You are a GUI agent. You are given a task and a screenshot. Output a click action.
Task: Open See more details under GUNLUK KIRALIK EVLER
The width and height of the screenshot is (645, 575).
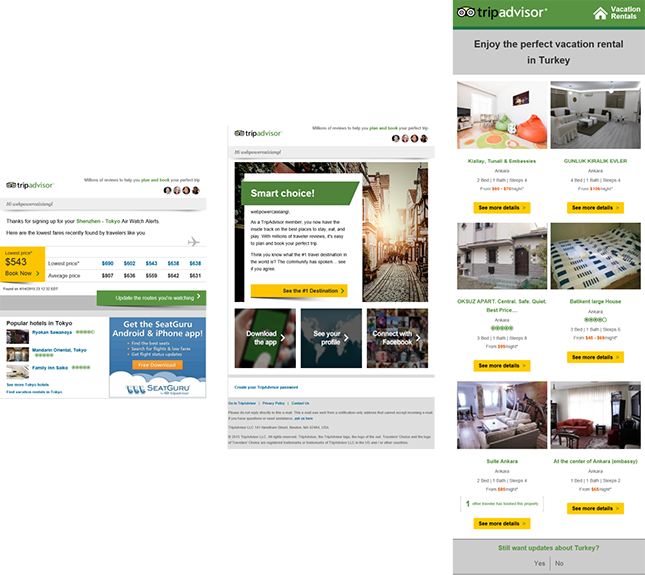coord(595,208)
